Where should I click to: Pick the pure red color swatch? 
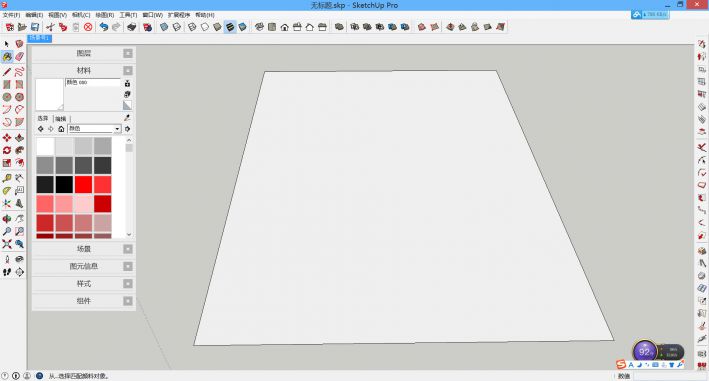tap(84, 184)
